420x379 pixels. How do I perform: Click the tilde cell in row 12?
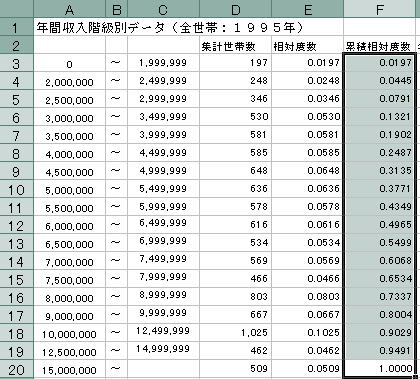click(x=116, y=225)
